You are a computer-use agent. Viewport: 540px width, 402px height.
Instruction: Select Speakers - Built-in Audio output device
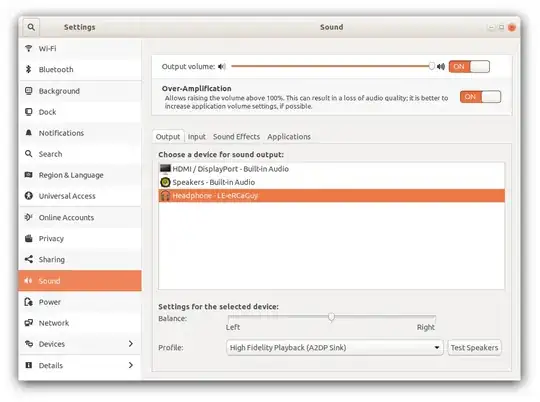[332, 182]
